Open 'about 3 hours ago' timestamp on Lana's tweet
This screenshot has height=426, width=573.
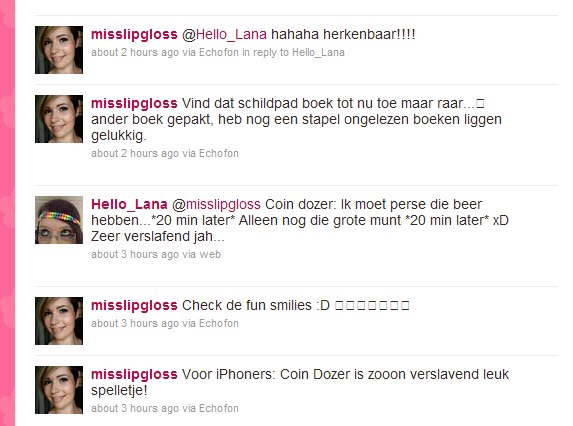pos(135,254)
